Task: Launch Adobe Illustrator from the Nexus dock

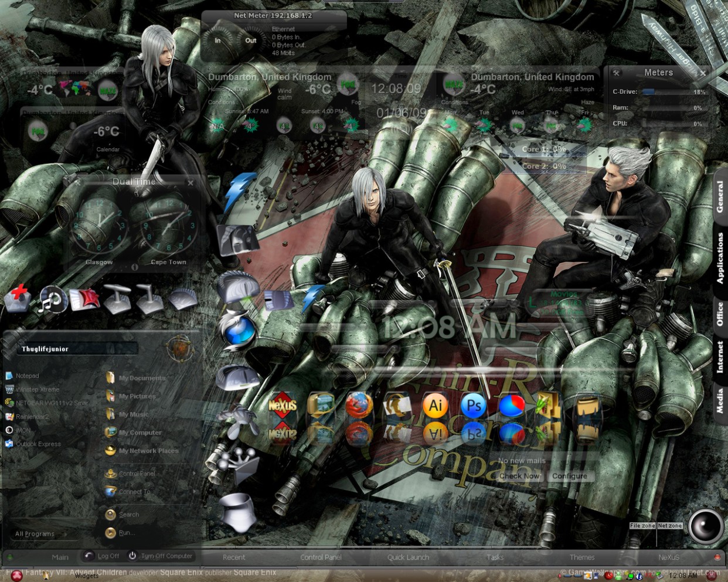Action: pos(436,406)
